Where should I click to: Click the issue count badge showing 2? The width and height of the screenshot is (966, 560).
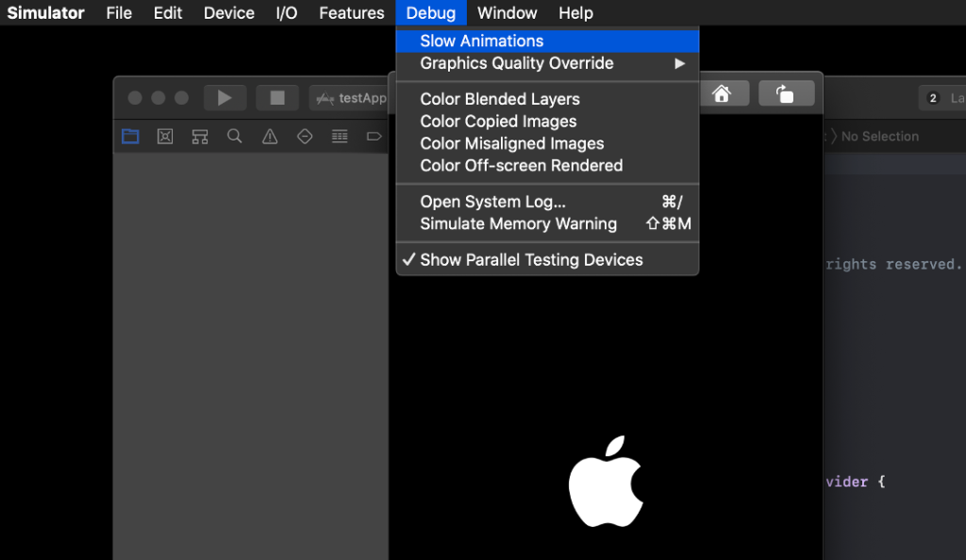click(933, 98)
